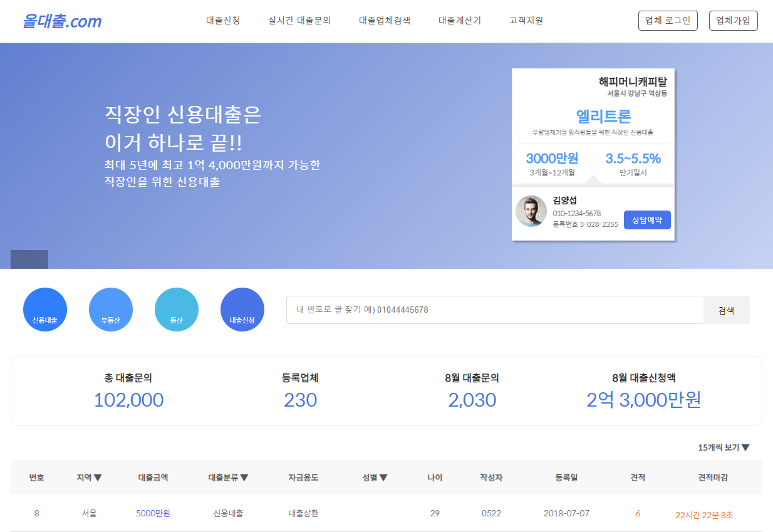773x532 pixels.
Task: Select the 동산 circle icon
Action: (x=176, y=309)
